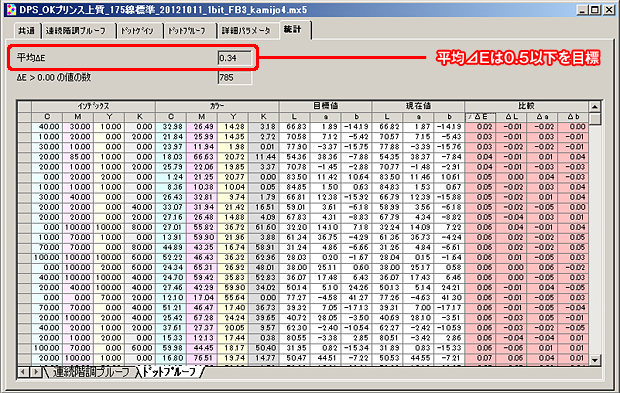Select cell 66.63 in the colour M column

pyautogui.click(x=202, y=157)
